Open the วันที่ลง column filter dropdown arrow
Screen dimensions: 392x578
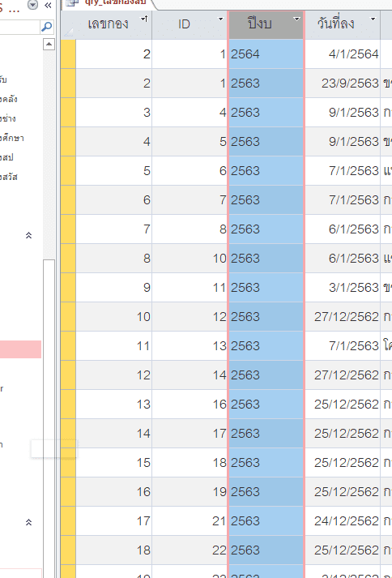pyautogui.click(x=373, y=19)
